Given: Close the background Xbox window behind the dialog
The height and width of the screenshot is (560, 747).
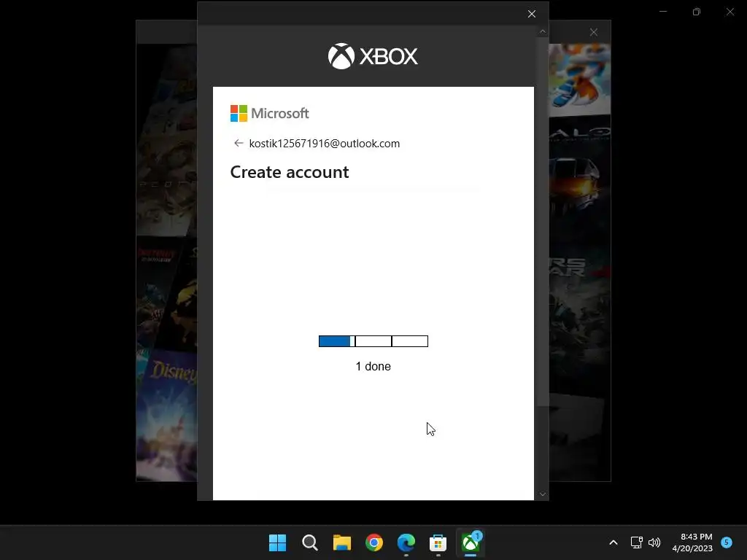Looking at the screenshot, I should point(594,32).
